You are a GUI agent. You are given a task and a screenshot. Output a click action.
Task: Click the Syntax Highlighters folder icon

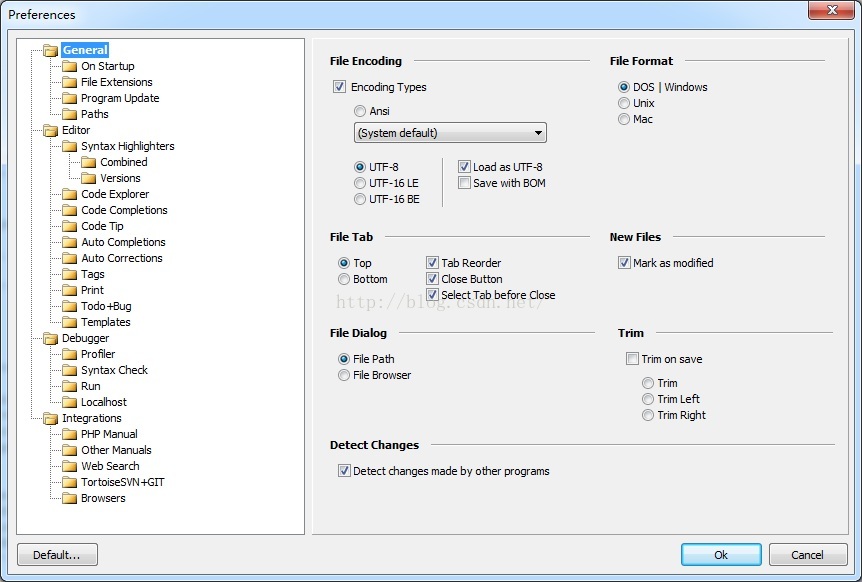[x=69, y=146]
